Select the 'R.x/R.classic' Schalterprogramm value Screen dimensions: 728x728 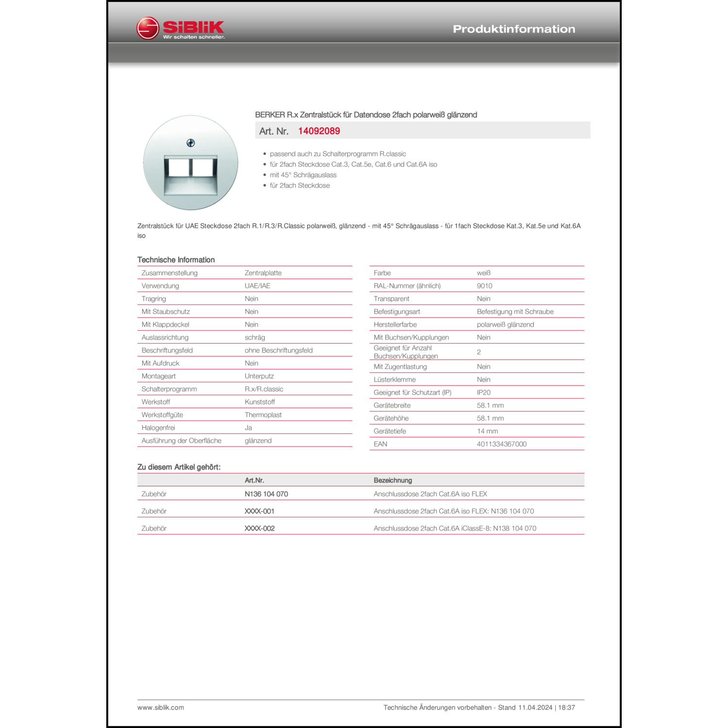point(264,389)
